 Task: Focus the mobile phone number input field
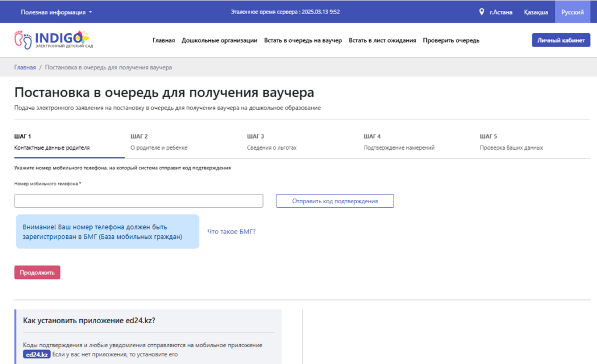139,201
